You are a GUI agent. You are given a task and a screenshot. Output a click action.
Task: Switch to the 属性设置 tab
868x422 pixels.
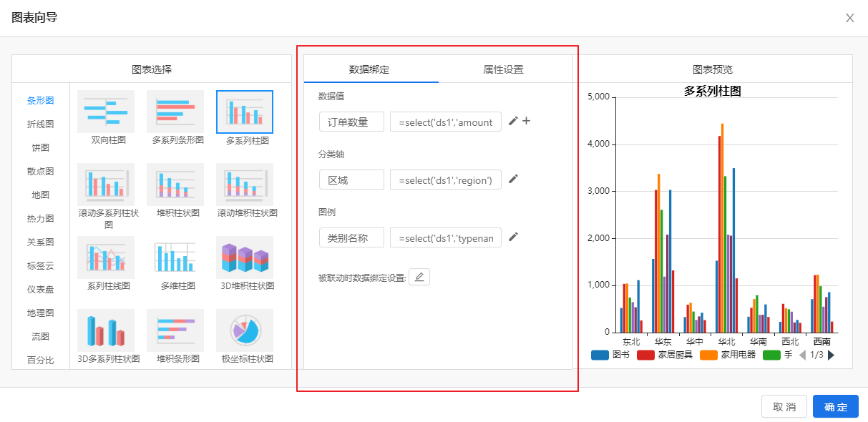pos(504,69)
